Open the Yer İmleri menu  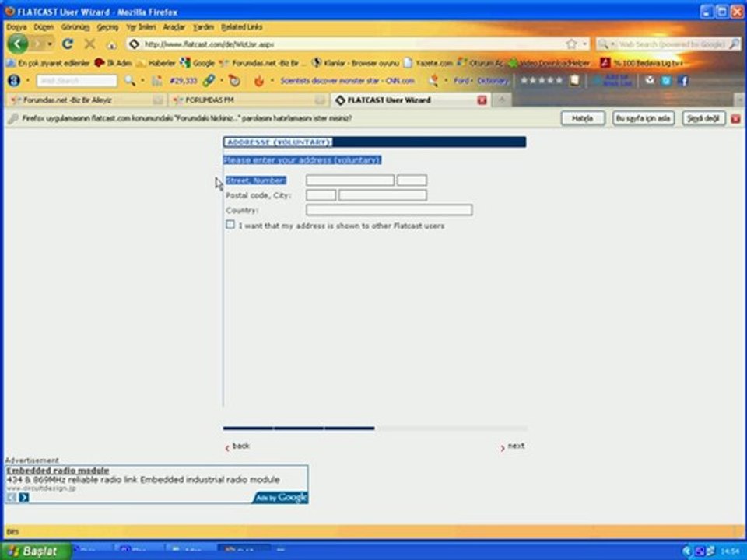tap(141, 27)
